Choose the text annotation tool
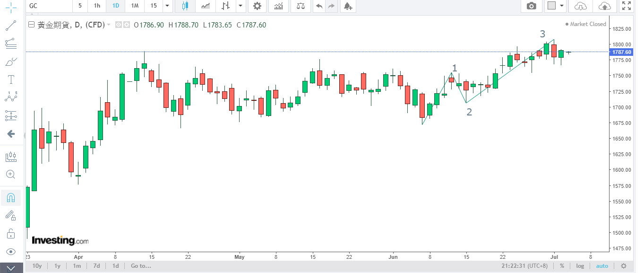Screen dimensions: 644x273 [11, 79]
